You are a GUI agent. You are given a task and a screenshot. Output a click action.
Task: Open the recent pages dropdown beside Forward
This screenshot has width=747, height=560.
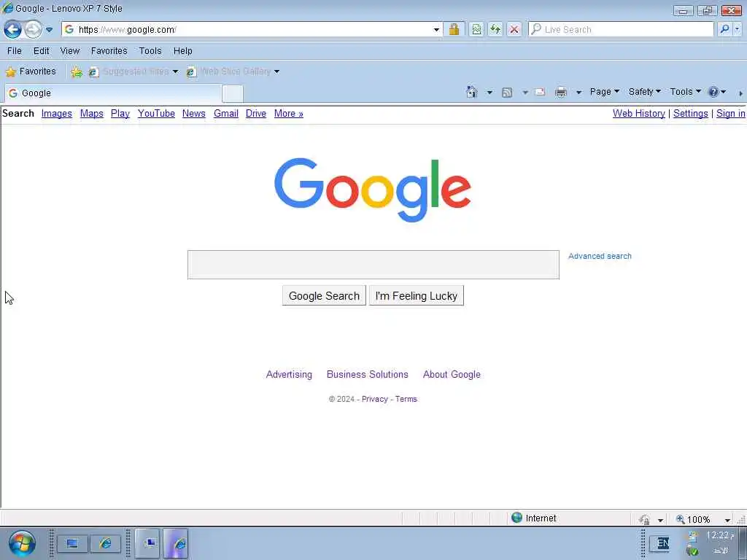click(49, 29)
